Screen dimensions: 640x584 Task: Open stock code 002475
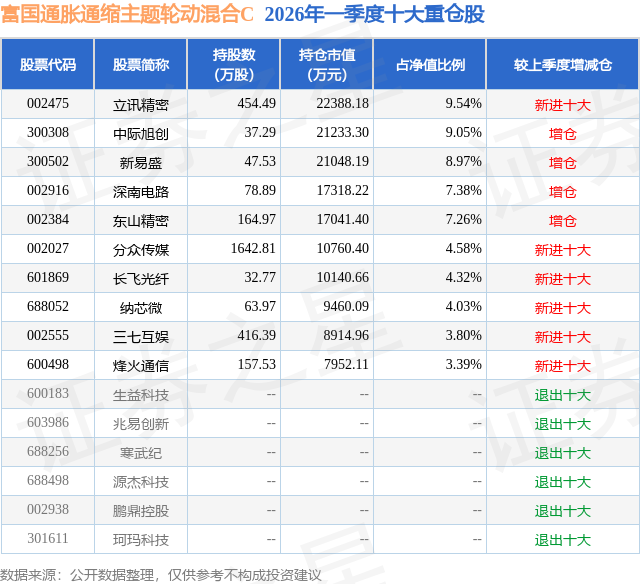pyautogui.click(x=48, y=104)
